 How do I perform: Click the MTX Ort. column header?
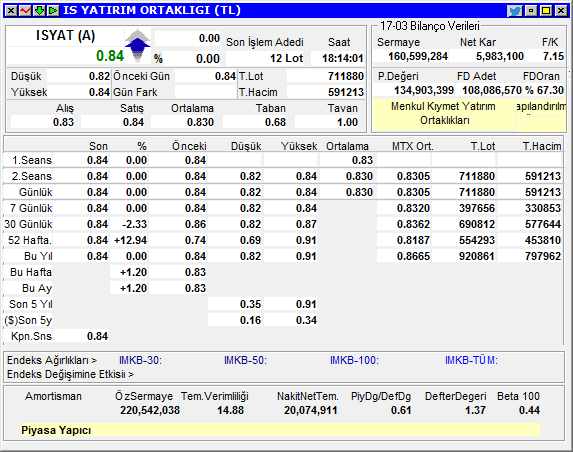413,147
